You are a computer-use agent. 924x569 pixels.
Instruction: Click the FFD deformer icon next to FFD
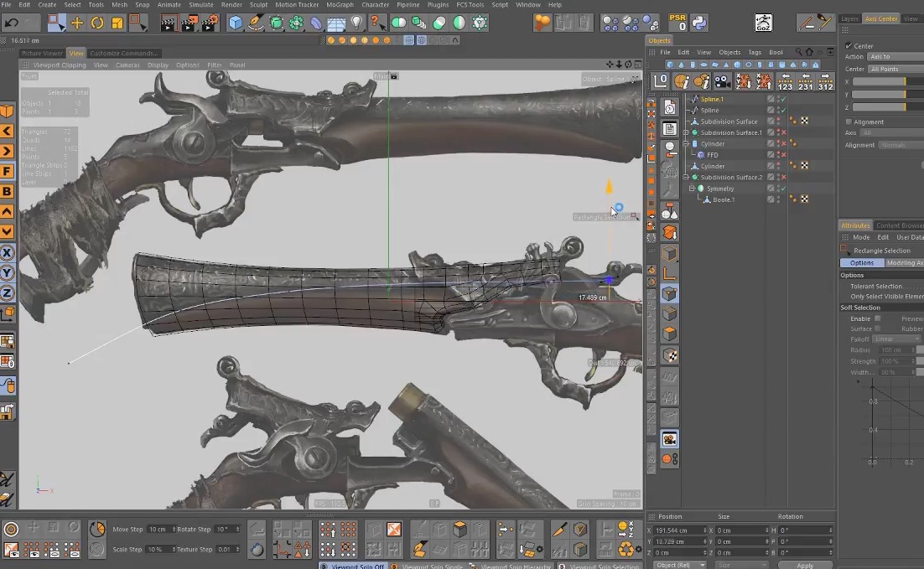tap(701, 153)
